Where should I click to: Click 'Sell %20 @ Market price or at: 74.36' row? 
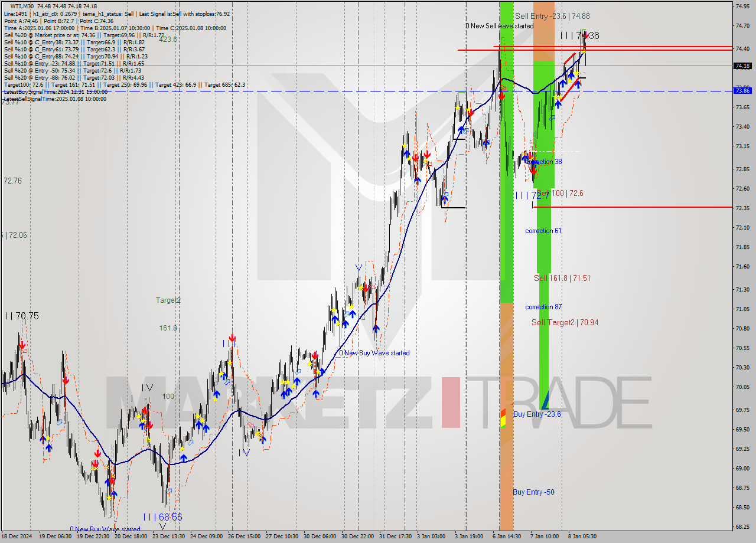(84, 35)
